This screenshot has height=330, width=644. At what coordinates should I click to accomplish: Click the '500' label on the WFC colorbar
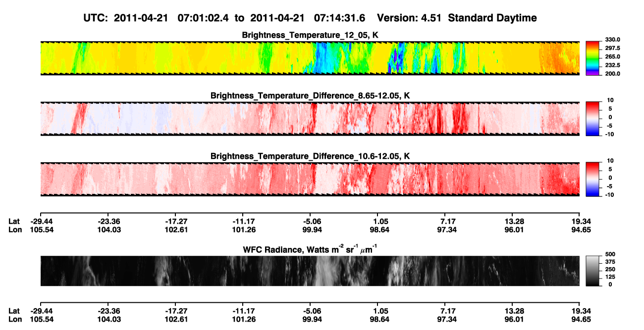tap(609, 254)
